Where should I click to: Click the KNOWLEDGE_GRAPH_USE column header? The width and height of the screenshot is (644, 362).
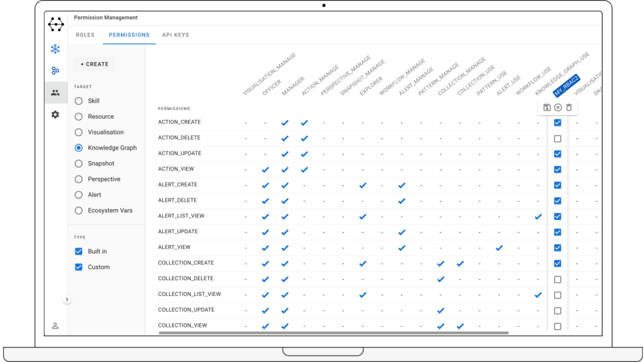562,74
